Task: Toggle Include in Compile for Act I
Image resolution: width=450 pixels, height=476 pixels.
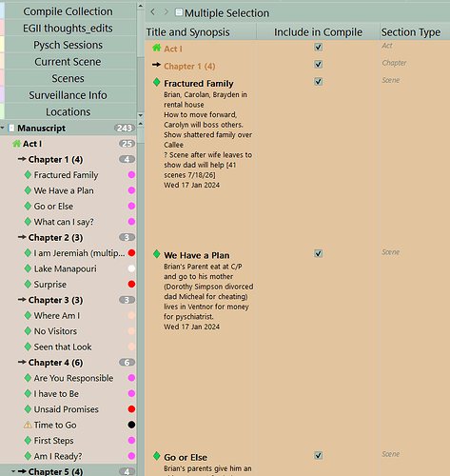Action: tap(319, 47)
